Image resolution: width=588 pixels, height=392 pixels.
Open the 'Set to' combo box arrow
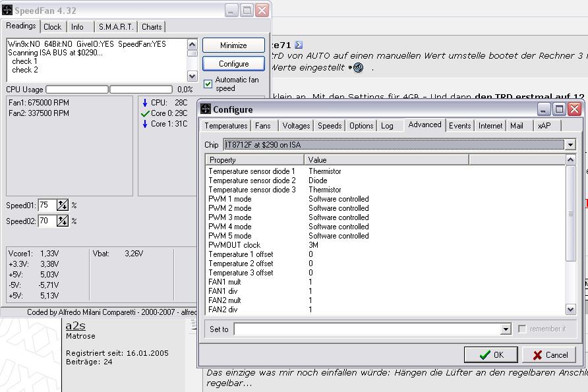[506, 329]
